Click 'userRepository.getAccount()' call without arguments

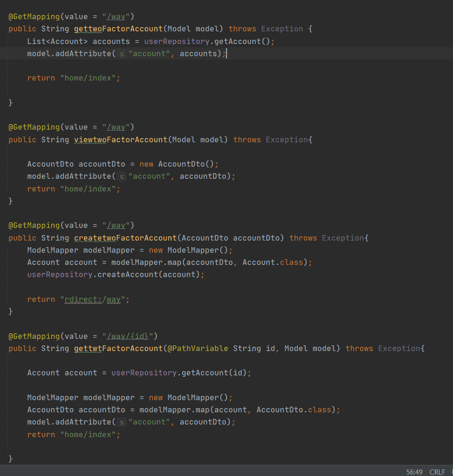tap(207, 41)
